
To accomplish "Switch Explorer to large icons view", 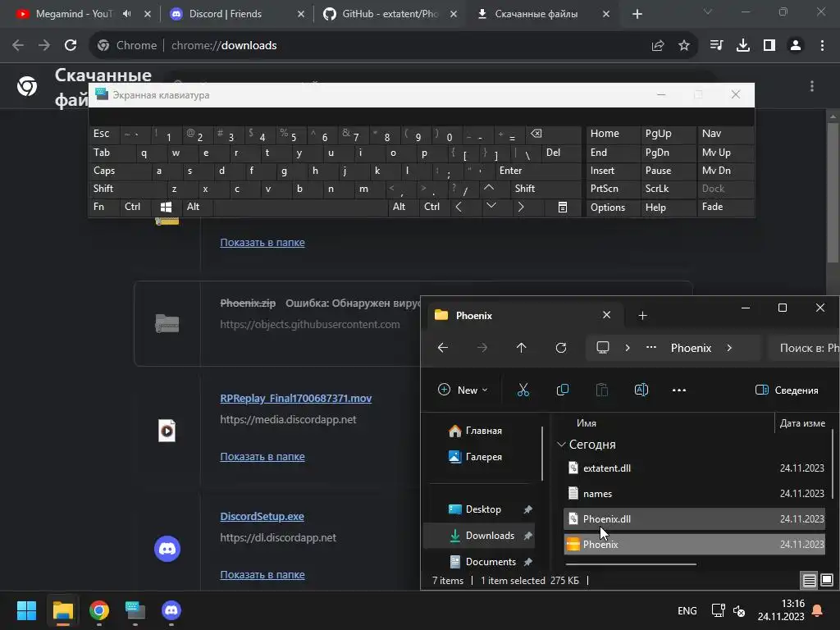I will pos(827,580).
